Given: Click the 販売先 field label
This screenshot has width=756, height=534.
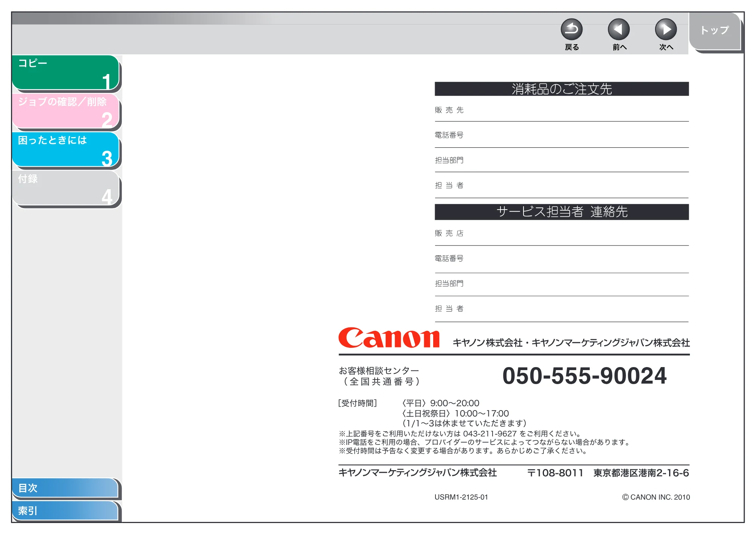Looking at the screenshot, I should 449,110.
